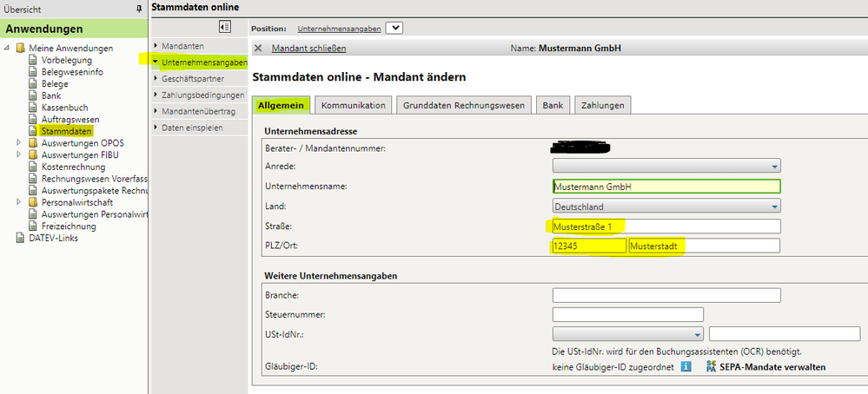Click the Straße input field
Screen dimensions: 868x394
tap(666, 226)
